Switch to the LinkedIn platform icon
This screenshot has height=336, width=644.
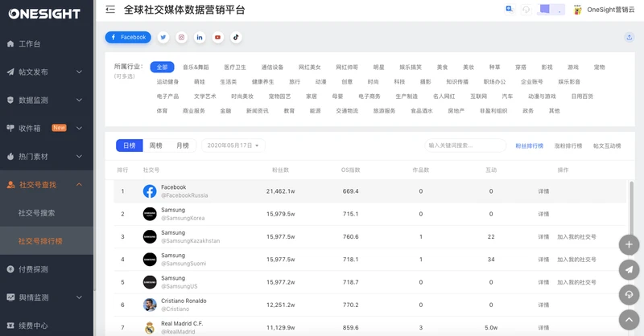click(x=199, y=37)
